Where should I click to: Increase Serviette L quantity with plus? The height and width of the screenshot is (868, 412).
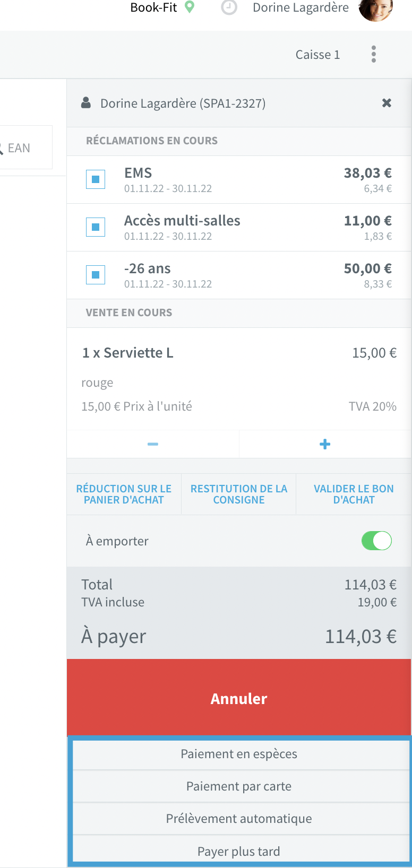pyautogui.click(x=325, y=444)
